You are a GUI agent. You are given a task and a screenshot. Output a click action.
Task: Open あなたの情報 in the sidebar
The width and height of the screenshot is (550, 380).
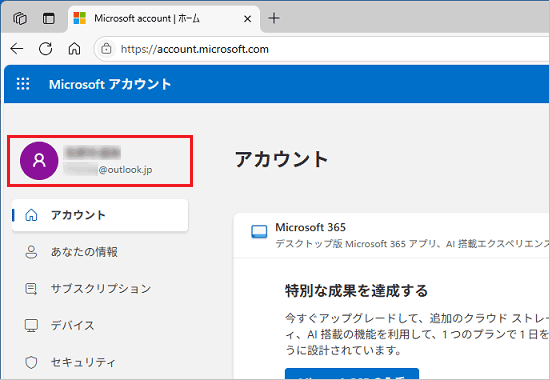coord(100,252)
